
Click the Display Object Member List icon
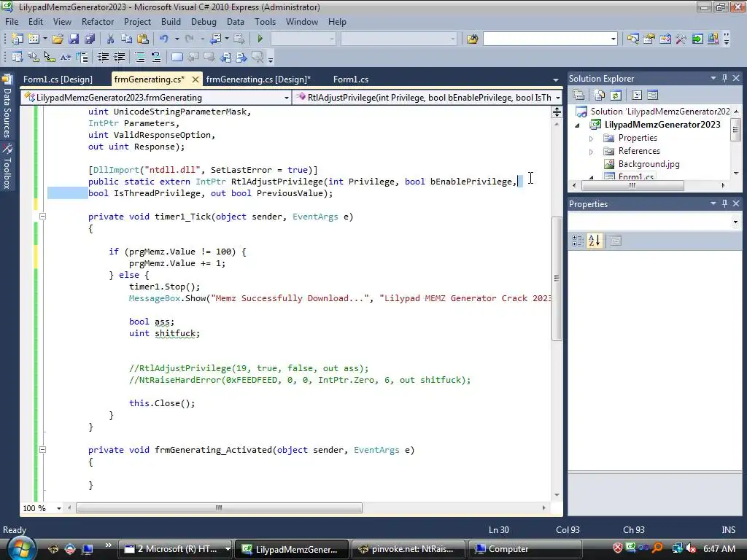pyautogui.click(x=18, y=57)
